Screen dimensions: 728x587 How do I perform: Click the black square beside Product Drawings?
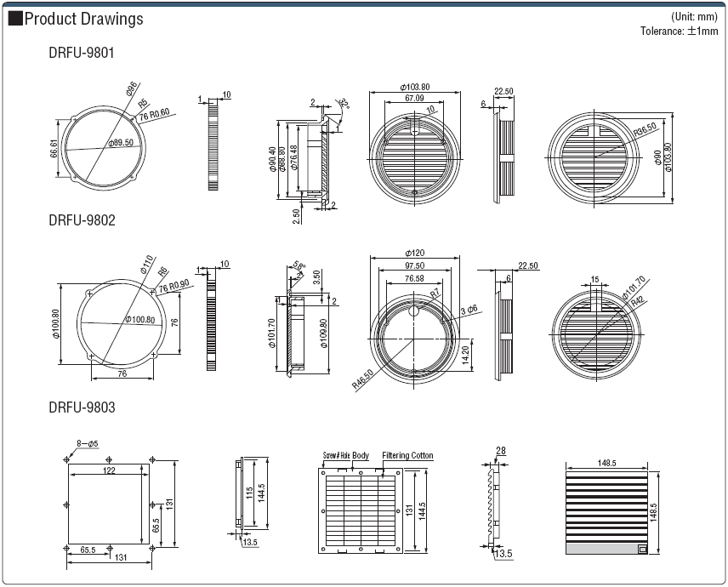click(x=15, y=20)
